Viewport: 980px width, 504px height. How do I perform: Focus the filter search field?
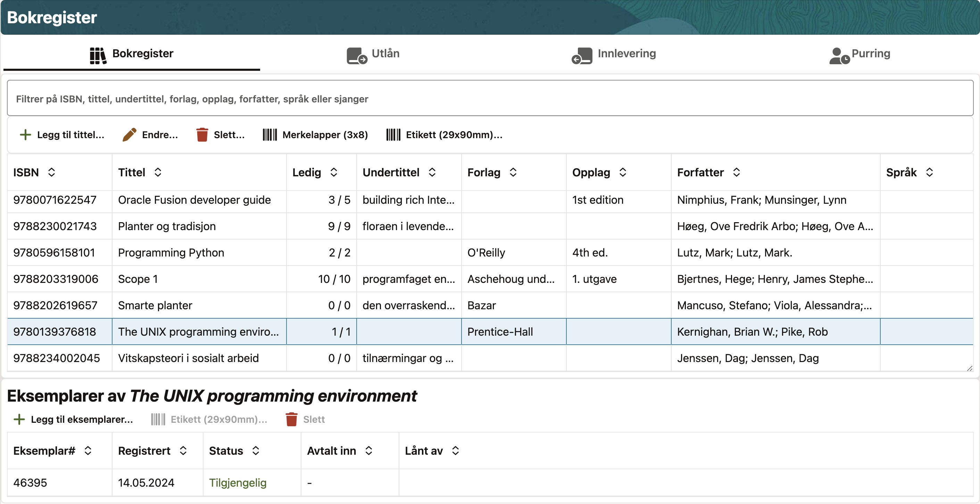click(490, 99)
